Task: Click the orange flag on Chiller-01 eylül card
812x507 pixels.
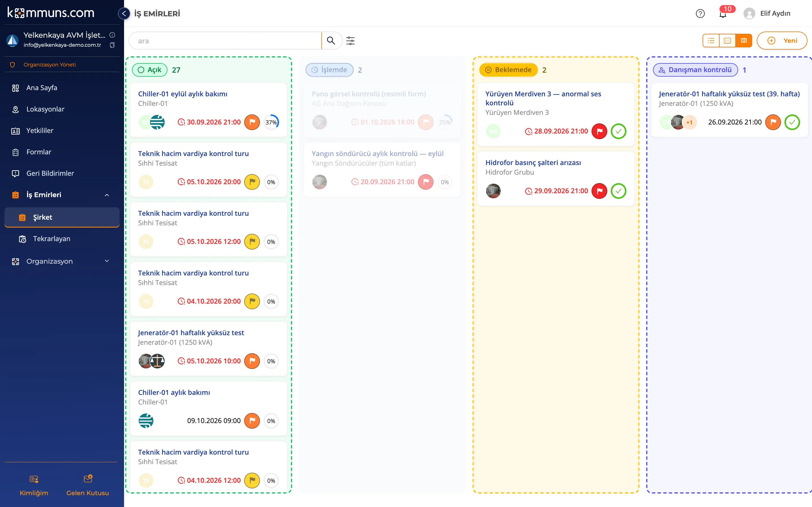Action: [252, 122]
